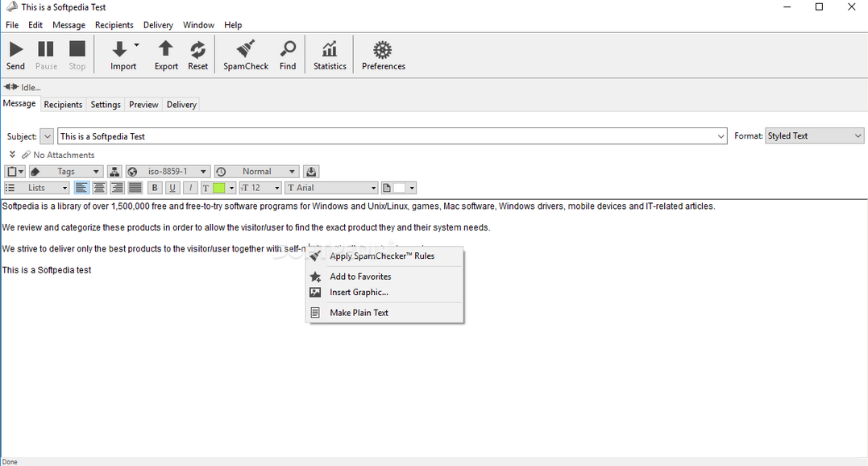Open the Import button's small dropdown arrow
Screen dimensions: 868x466
click(x=136, y=45)
